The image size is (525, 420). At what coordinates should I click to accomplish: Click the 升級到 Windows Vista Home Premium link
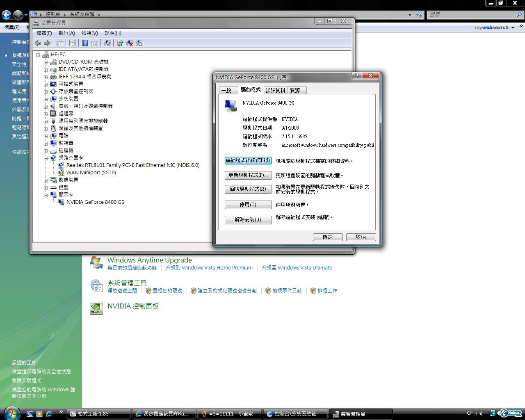click(x=209, y=268)
